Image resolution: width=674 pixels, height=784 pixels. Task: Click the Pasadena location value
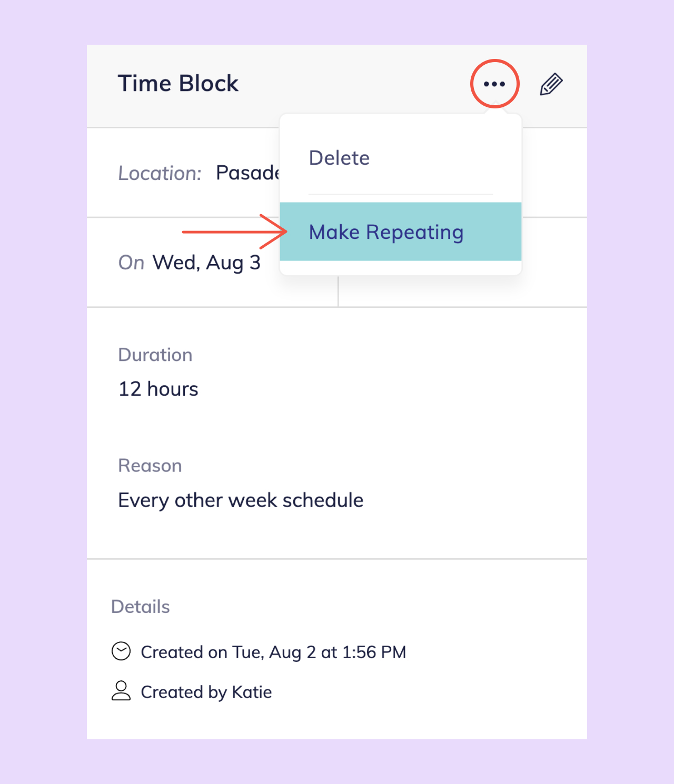pyautogui.click(x=247, y=173)
